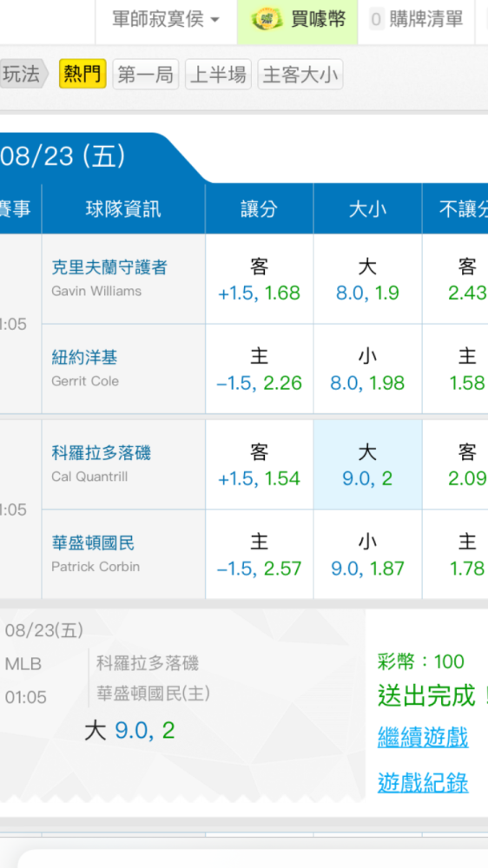Switch to the 第一局 tab

point(146,74)
